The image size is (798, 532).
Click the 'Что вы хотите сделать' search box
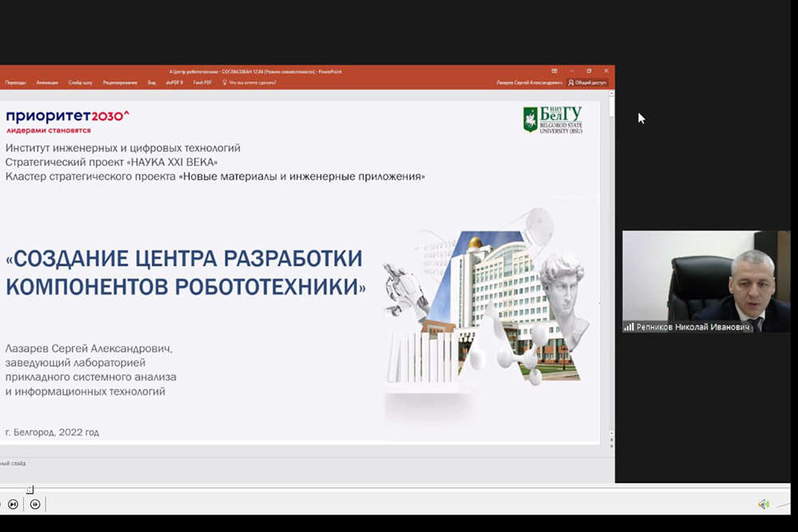click(254, 82)
